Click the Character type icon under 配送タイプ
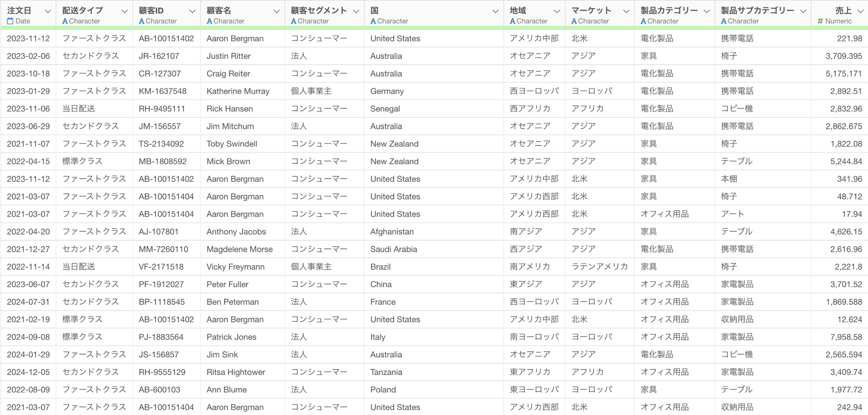This screenshot has height=415, width=868. [65, 21]
